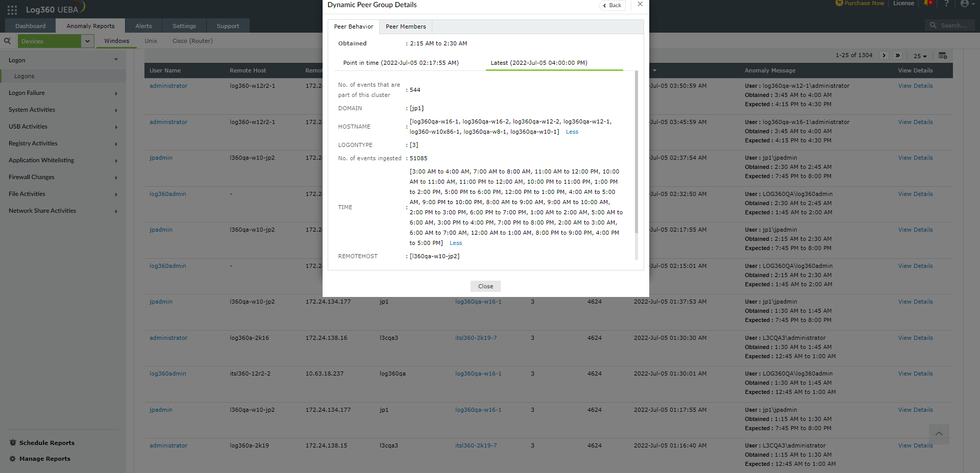Switch to the Cisco (Router) tab
This screenshot has height=473, width=980.
pos(192,41)
